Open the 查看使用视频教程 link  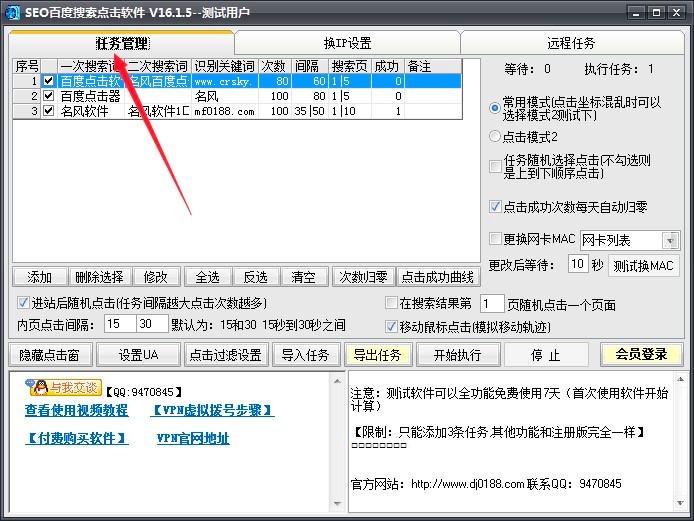76,411
